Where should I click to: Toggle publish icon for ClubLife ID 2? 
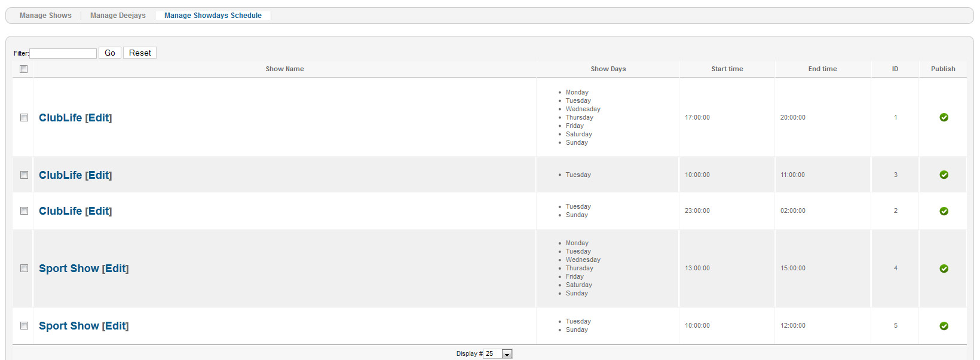point(944,211)
